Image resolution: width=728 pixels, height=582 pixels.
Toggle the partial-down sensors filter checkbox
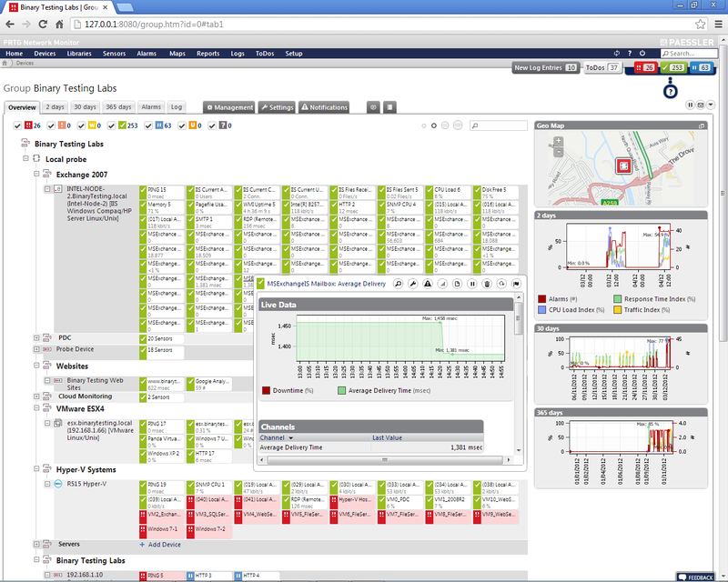point(52,125)
